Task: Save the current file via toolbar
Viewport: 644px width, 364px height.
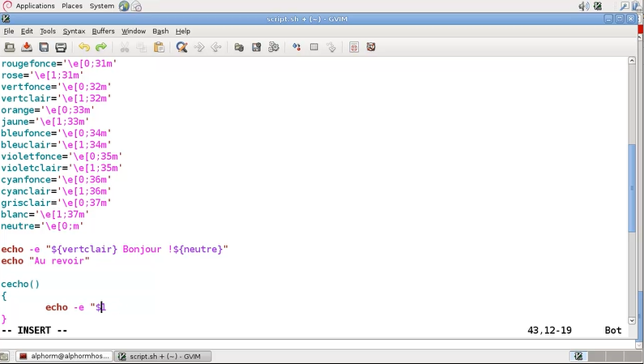Action: pyautogui.click(x=27, y=48)
